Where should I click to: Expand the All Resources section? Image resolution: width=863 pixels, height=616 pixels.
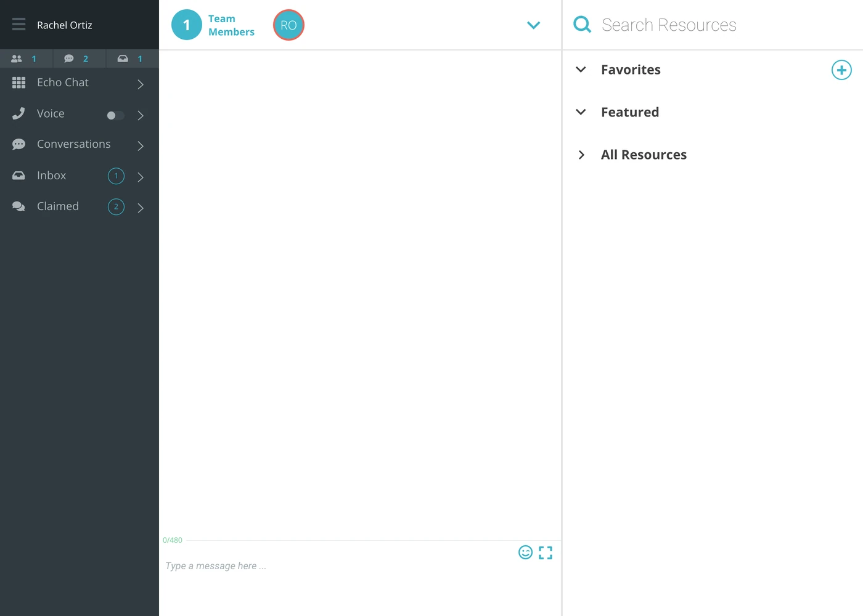click(x=581, y=155)
